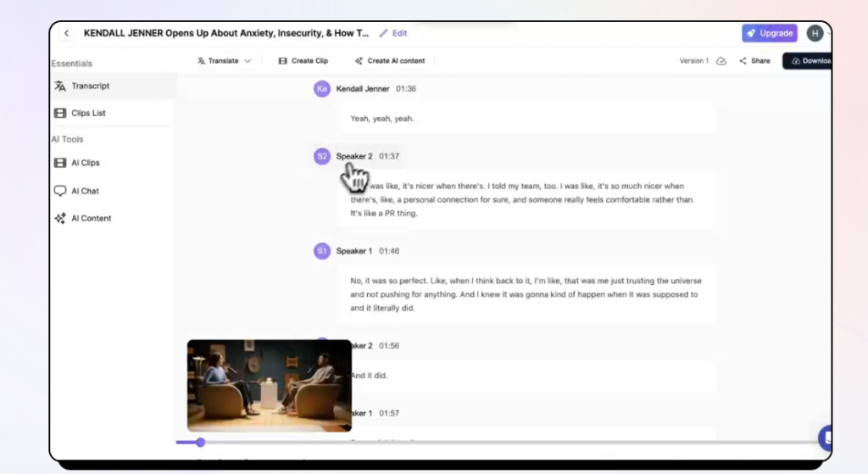Click timestamp 01:46
This screenshot has width=868, height=474.
389,251
